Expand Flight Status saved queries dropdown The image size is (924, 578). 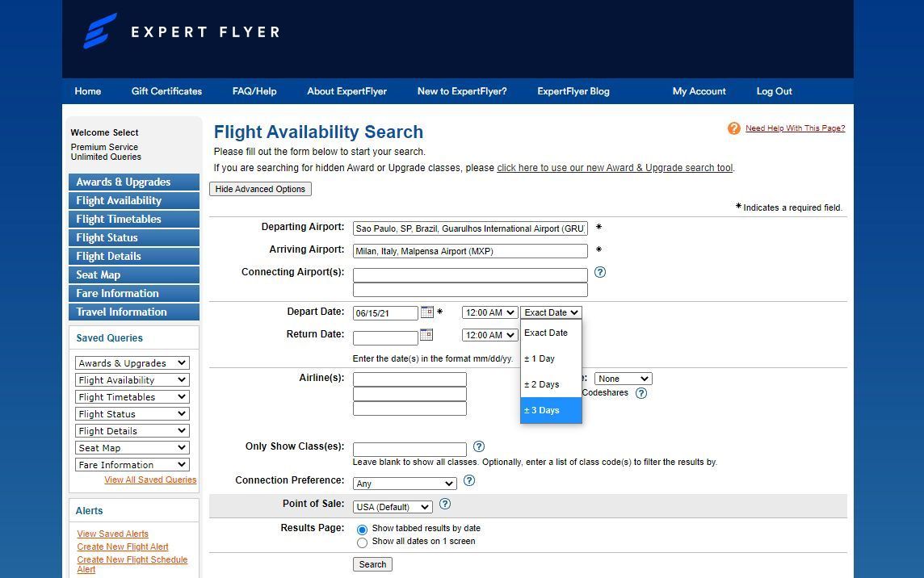pos(132,414)
